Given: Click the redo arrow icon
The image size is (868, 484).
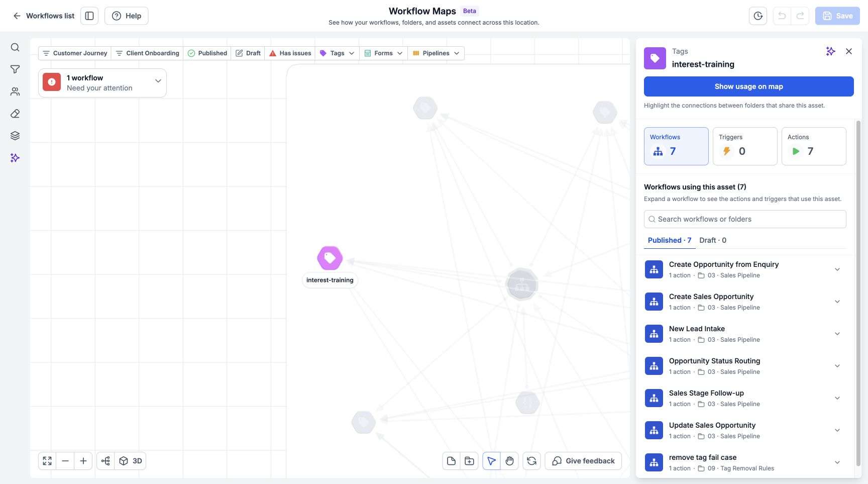Looking at the screenshot, I should click(x=800, y=16).
